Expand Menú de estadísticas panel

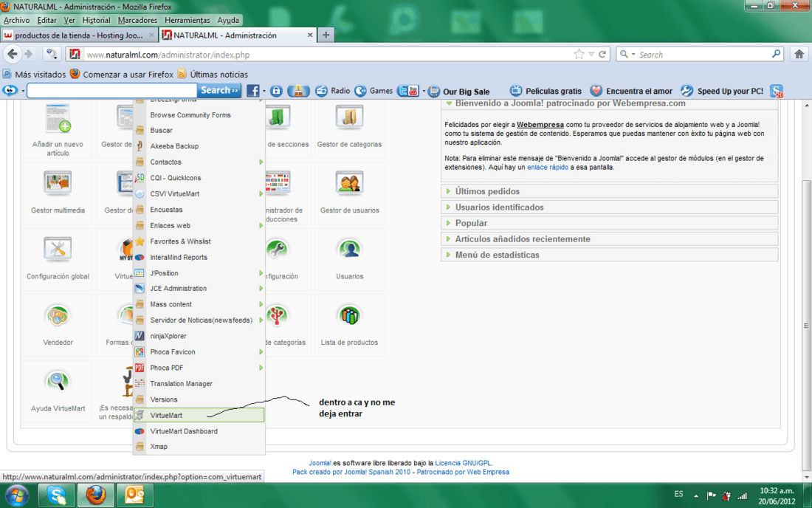click(609, 255)
